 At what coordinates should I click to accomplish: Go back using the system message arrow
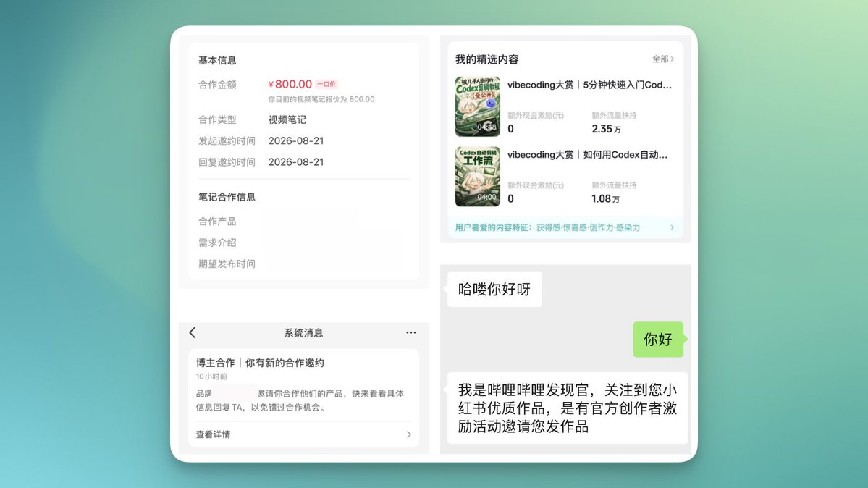click(193, 332)
